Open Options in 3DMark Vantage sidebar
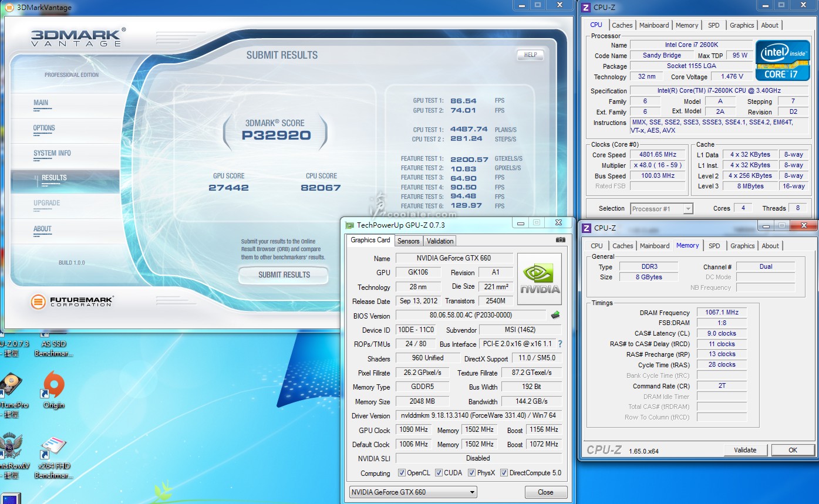 point(44,128)
